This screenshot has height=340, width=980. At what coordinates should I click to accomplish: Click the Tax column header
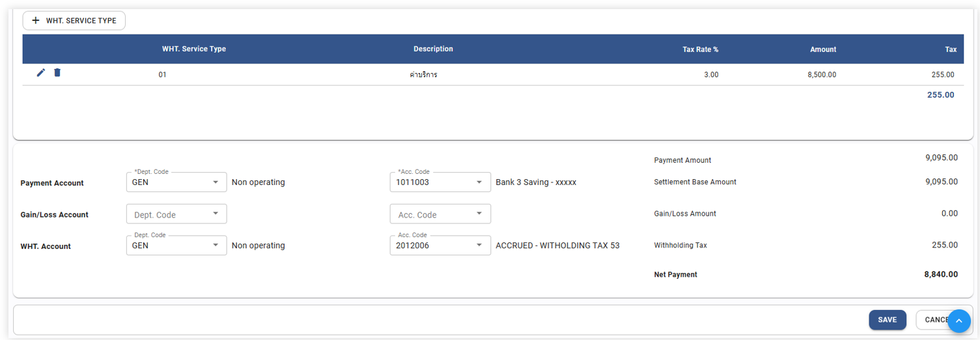tap(951, 50)
